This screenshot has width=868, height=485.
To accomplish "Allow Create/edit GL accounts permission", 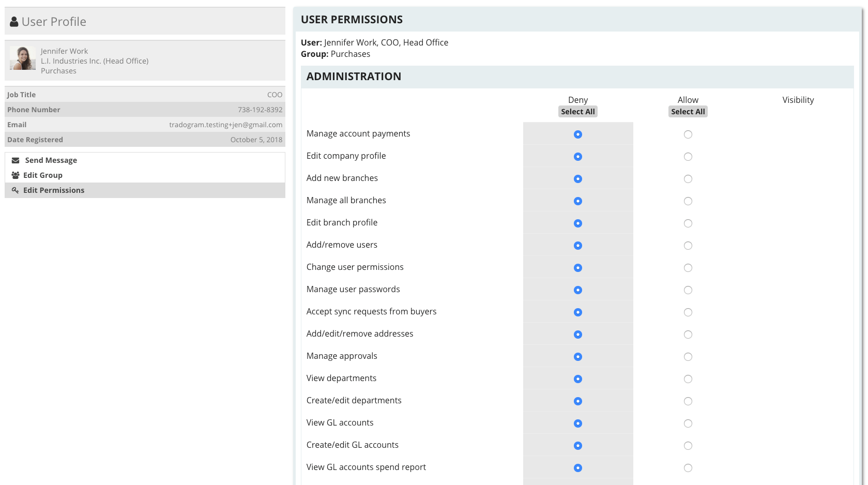I will tap(688, 445).
